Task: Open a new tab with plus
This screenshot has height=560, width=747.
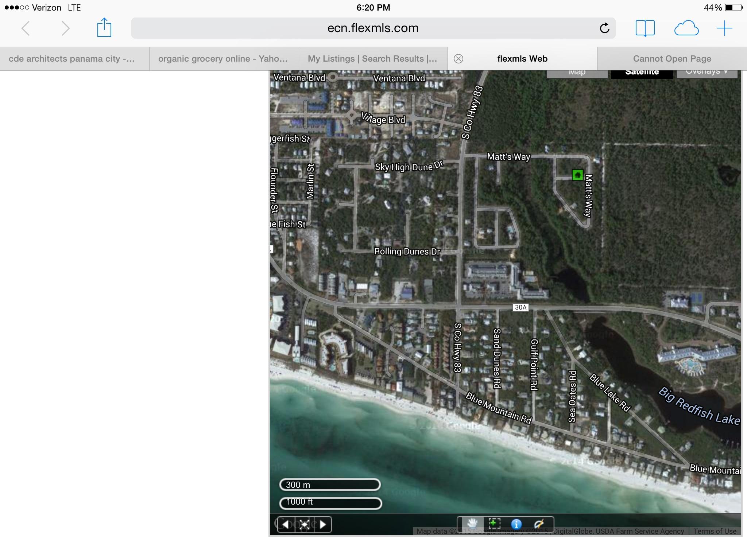Action: (x=724, y=28)
